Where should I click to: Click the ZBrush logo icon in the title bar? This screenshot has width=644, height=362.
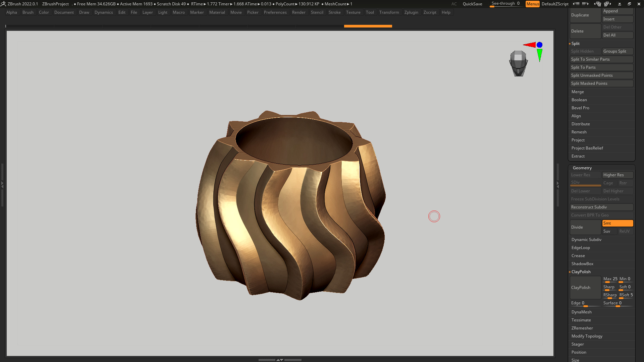[x=3, y=4]
